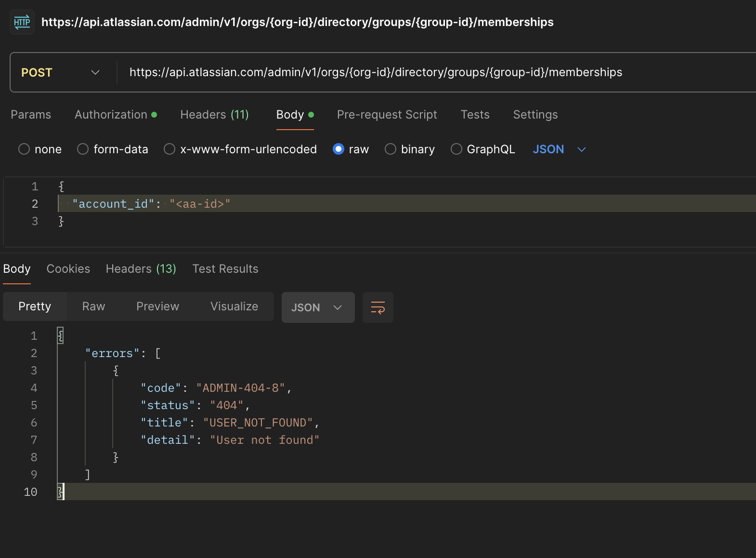
Task: Select the raw body type
Action: [x=351, y=149]
